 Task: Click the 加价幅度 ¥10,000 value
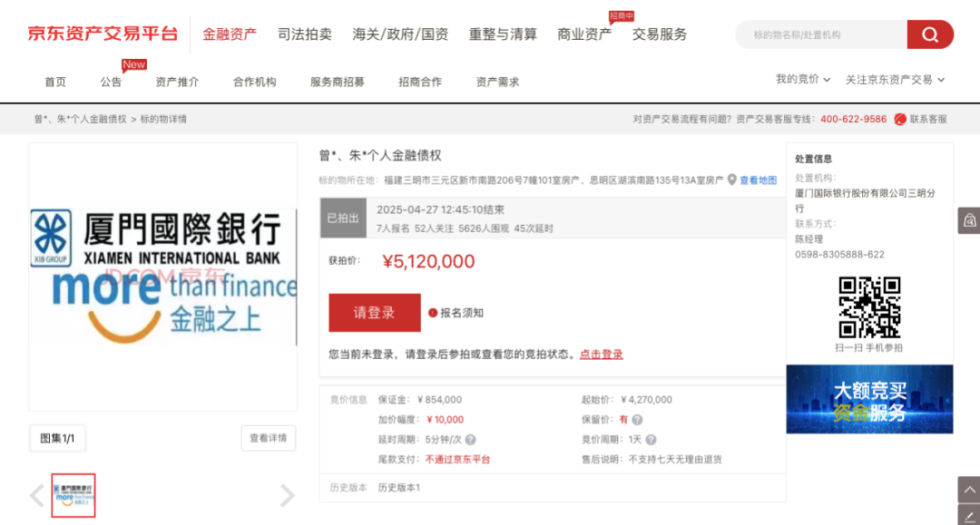(445, 420)
